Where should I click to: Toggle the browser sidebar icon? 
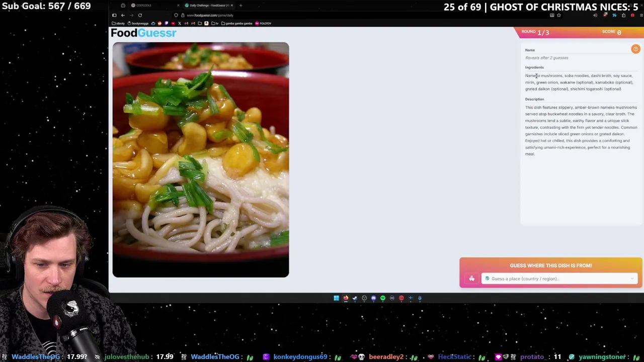click(x=114, y=15)
